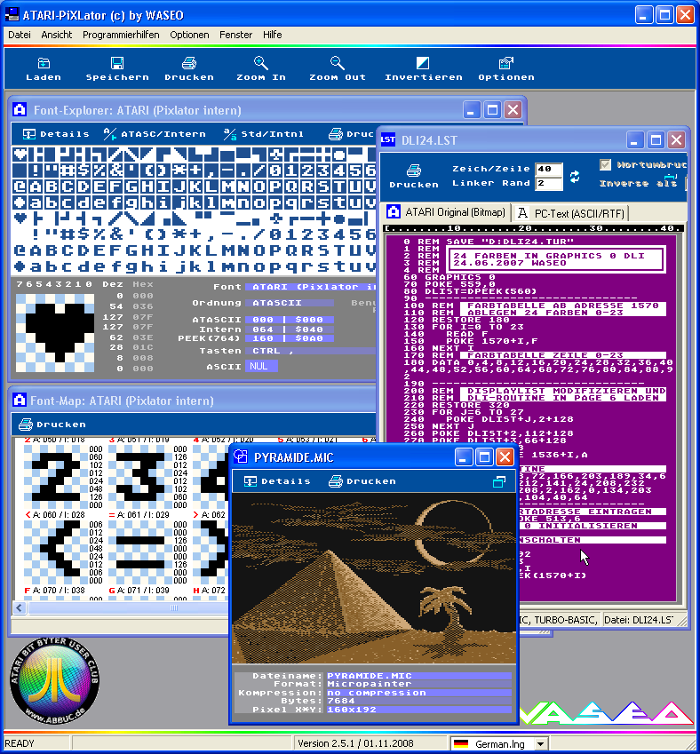Maximize the DLI24.LST window
This screenshot has height=754, width=700.
tap(656, 140)
